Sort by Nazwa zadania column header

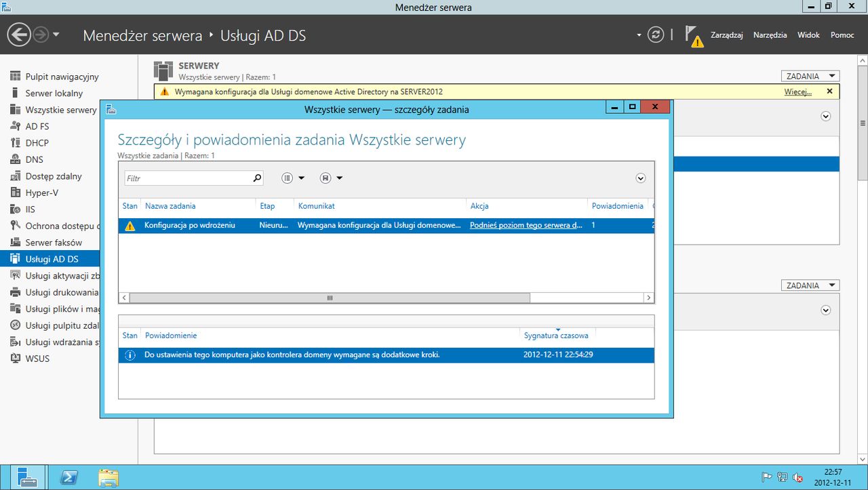(x=170, y=206)
